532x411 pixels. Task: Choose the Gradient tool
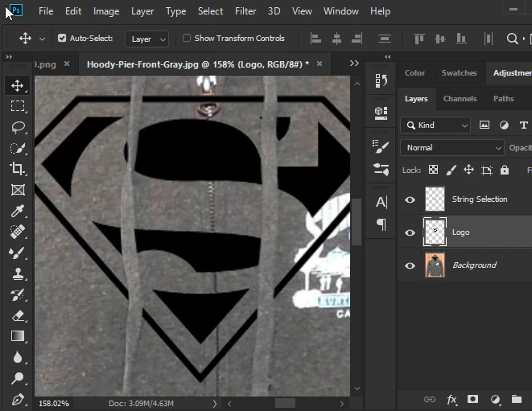point(17,336)
